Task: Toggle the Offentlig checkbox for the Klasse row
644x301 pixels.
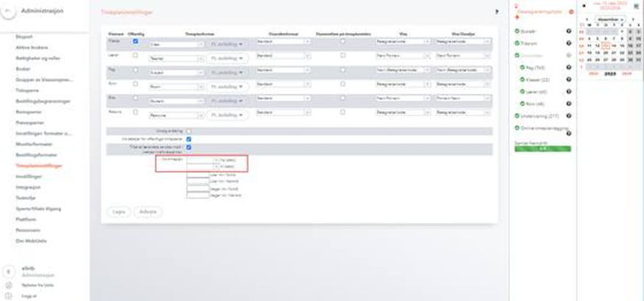Action: coord(135,42)
